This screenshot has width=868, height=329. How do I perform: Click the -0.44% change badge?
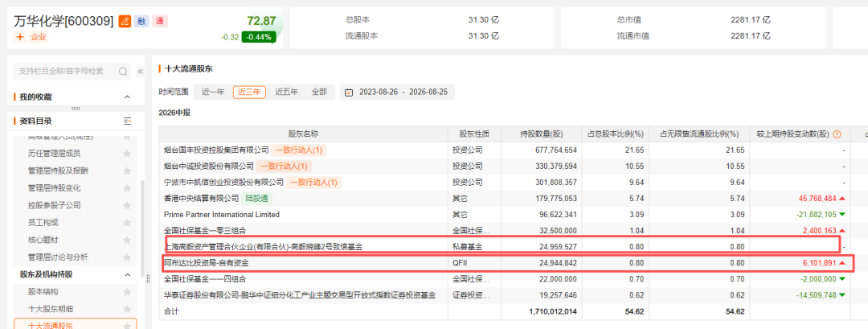pyautogui.click(x=259, y=37)
